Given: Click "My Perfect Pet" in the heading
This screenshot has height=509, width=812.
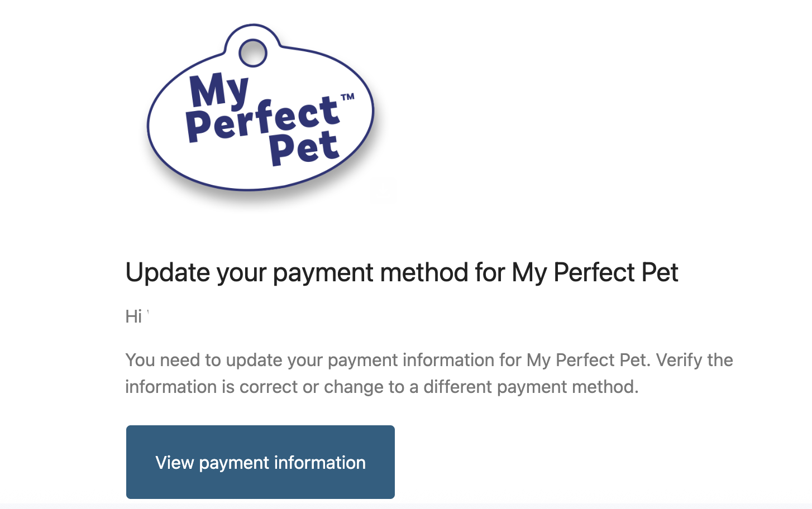Looking at the screenshot, I should [595, 272].
